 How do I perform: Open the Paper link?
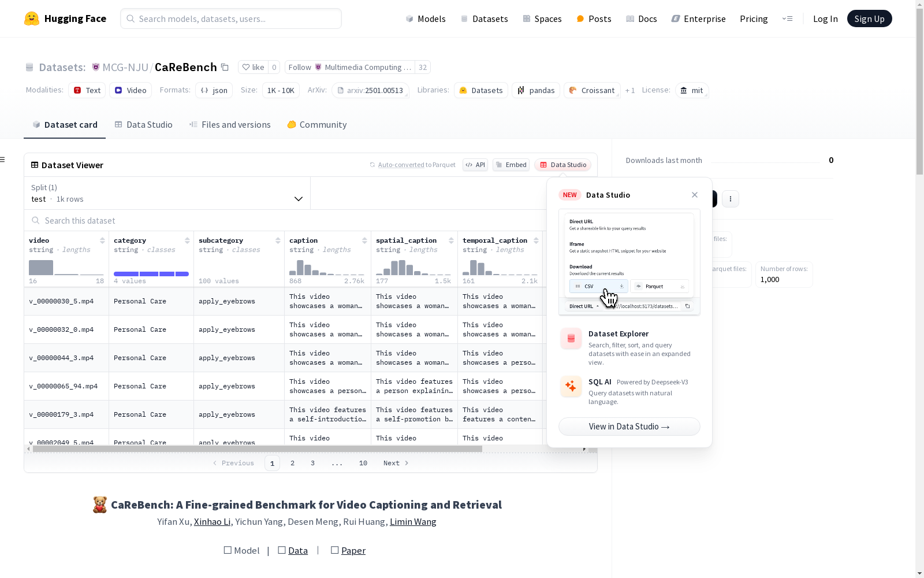pyautogui.click(x=353, y=550)
